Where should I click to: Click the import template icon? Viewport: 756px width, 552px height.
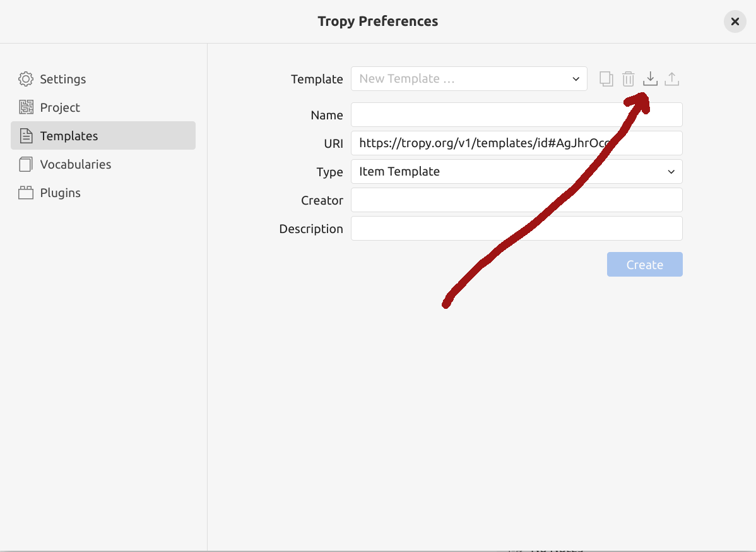(x=650, y=79)
